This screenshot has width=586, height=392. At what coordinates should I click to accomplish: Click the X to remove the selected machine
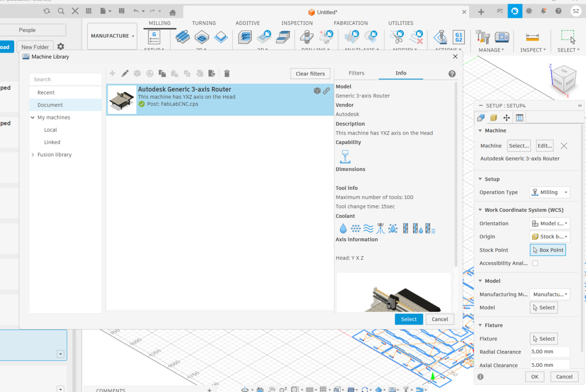point(564,146)
